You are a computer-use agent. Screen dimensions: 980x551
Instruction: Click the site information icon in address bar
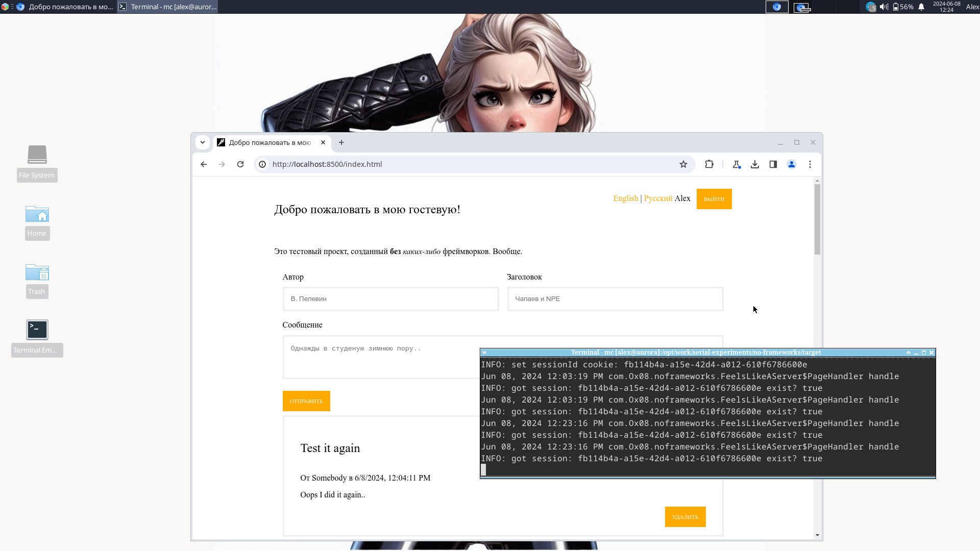[x=262, y=164]
